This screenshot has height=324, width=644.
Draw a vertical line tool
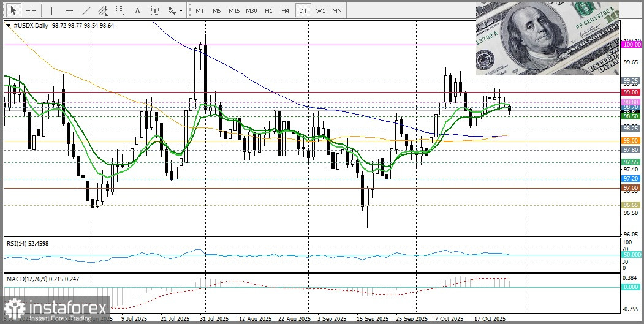pos(51,10)
